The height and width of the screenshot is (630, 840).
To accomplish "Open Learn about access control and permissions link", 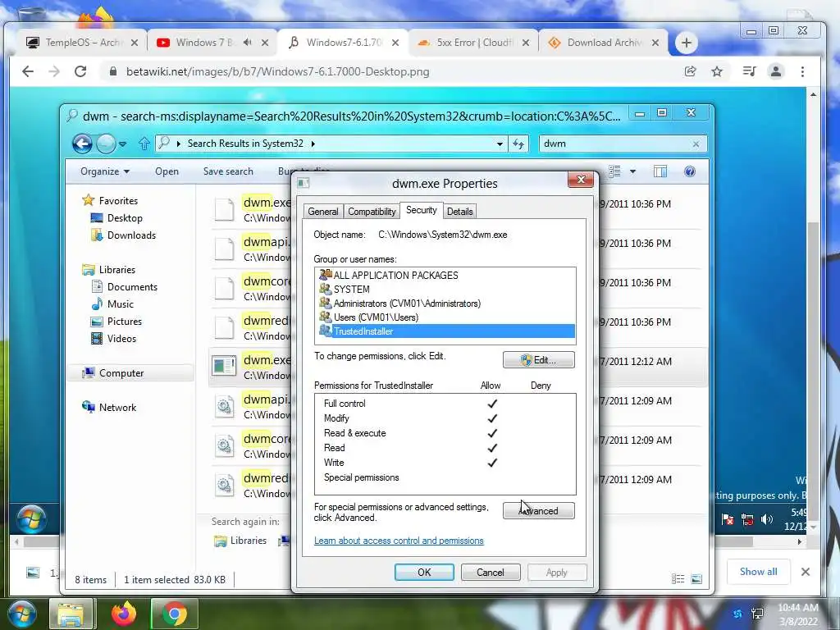I will click(399, 541).
